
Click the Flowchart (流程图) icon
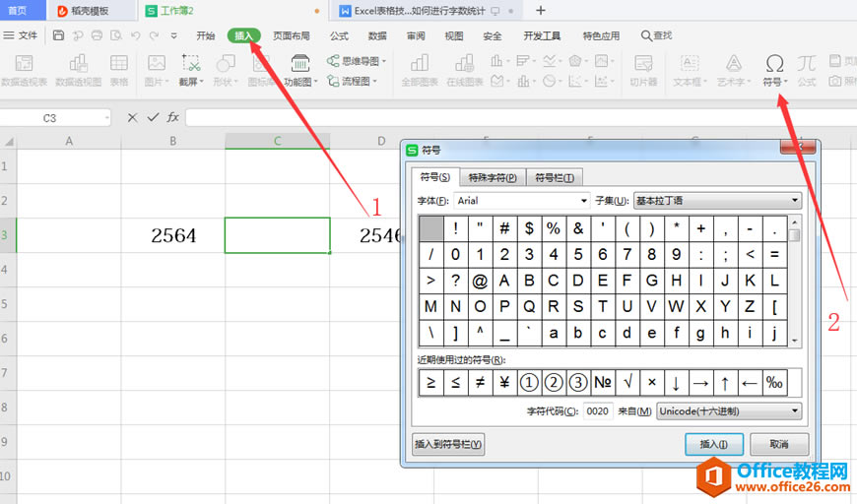[x=333, y=81]
